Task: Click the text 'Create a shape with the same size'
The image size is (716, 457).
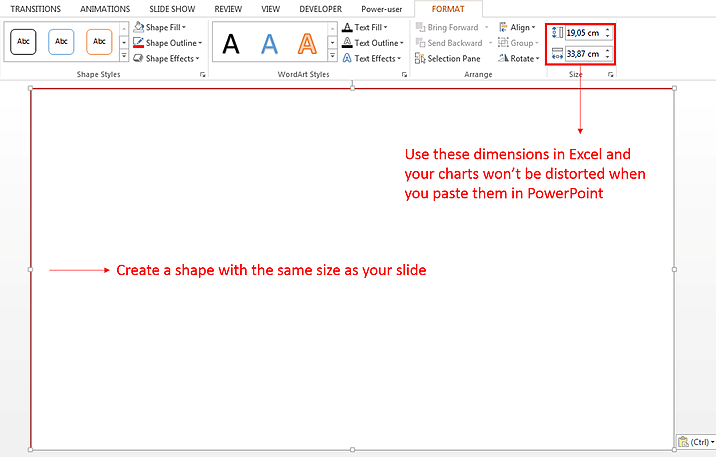Action: pos(228,270)
